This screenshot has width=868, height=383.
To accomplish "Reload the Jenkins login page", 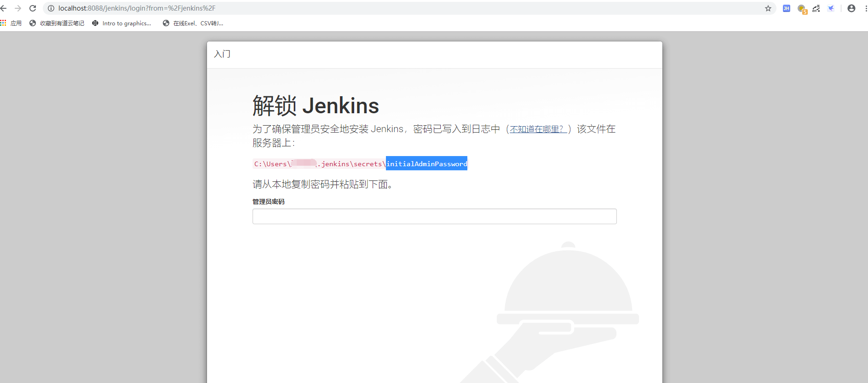I will pos(33,8).
